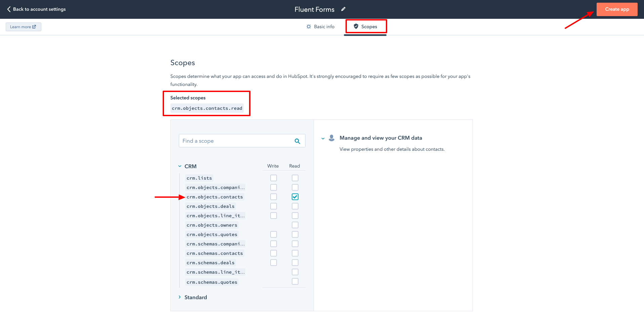Enable Read for crm.schemas.quotes
Screen dimensions: 644x321
295,281
